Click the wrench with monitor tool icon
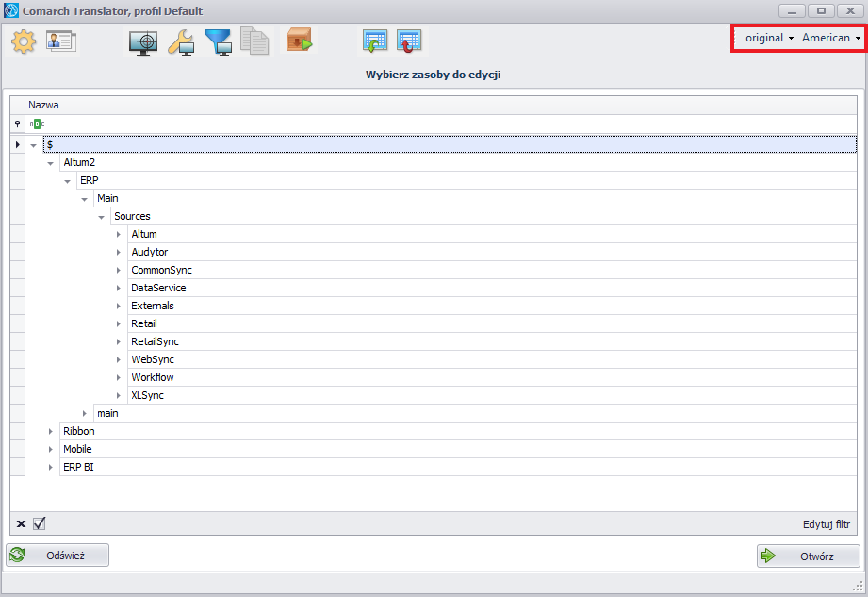The width and height of the screenshot is (868, 597). (181, 42)
